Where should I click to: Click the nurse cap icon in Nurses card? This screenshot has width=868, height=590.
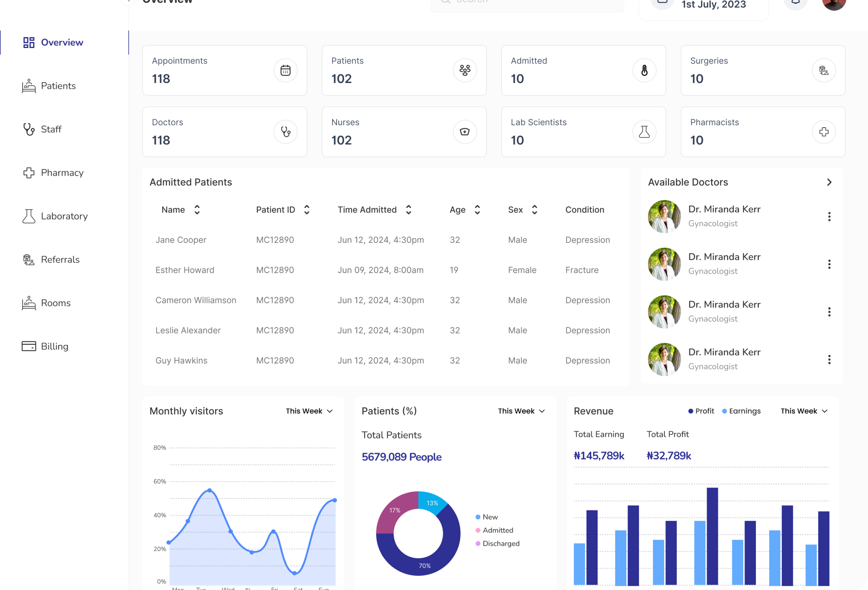point(465,132)
